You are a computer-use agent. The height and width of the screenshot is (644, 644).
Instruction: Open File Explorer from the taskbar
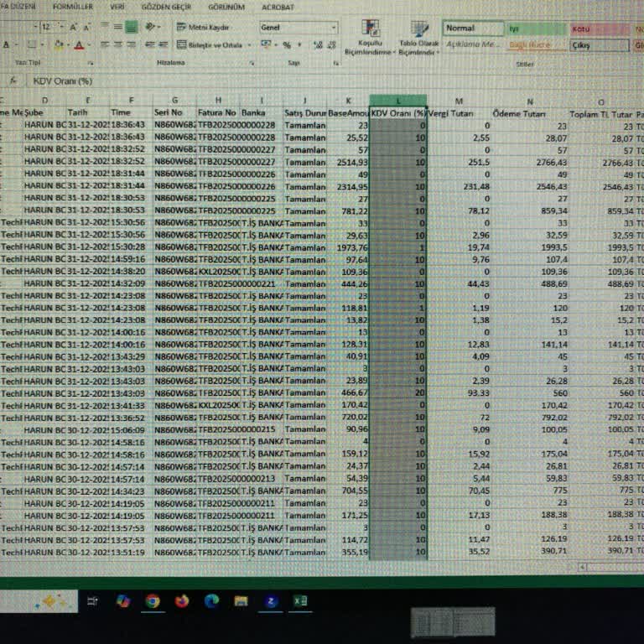click(241, 601)
